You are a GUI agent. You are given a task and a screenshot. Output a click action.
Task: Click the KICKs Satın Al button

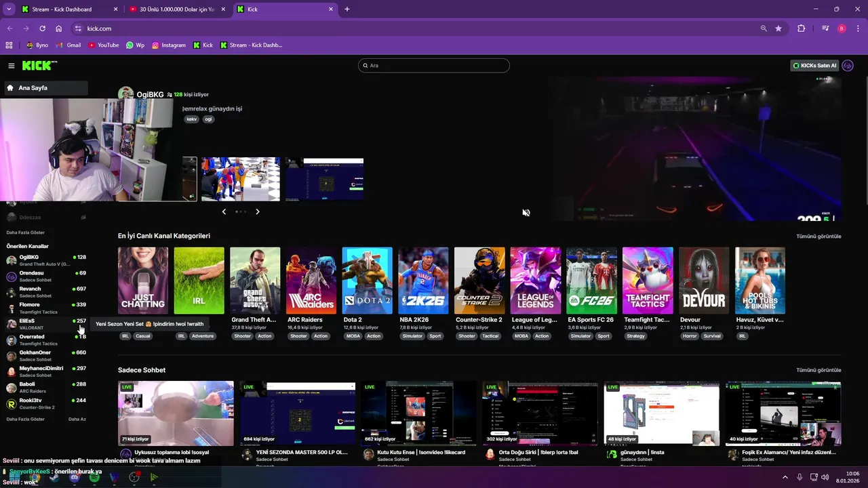tap(814, 66)
